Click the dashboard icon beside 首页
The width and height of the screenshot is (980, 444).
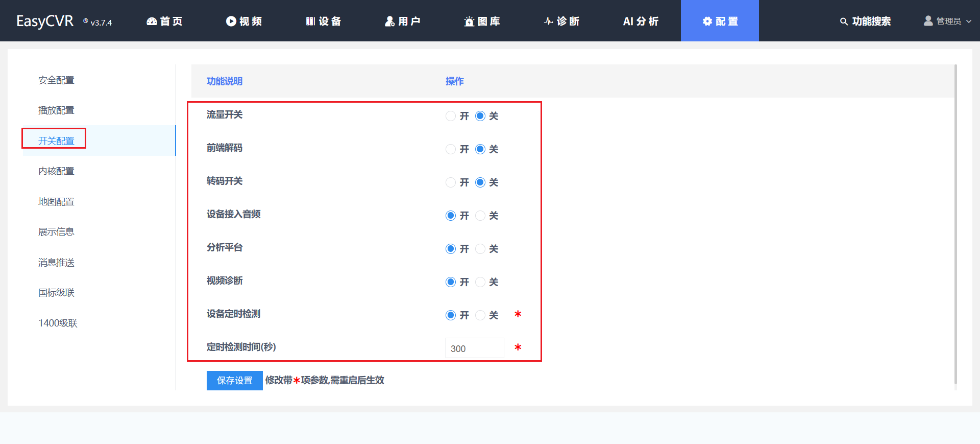tap(152, 21)
